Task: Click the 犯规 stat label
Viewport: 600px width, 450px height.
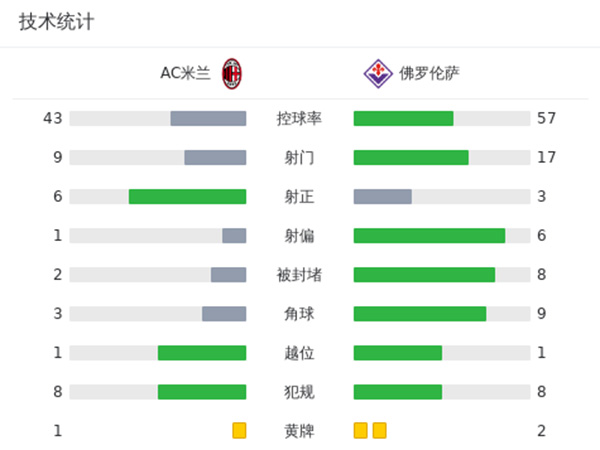Action: point(299,392)
